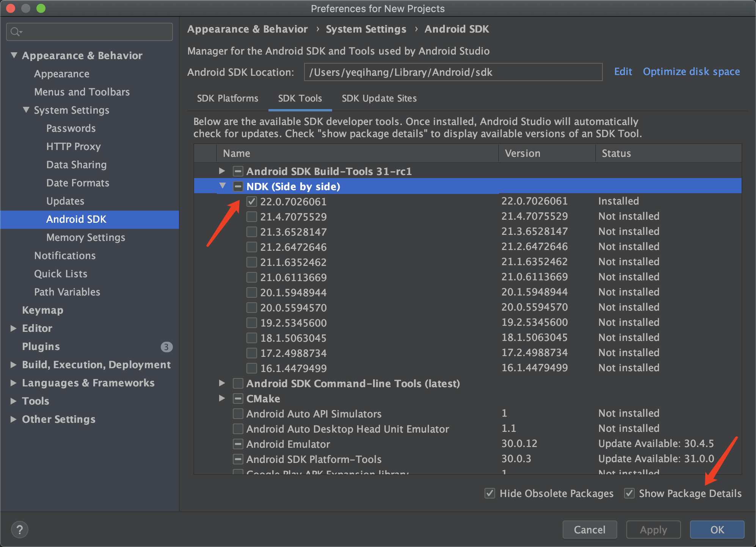Screen dimensions: 756x547
Task: Select Data Sharing in sidebar
Action: (x=76, y=165)
